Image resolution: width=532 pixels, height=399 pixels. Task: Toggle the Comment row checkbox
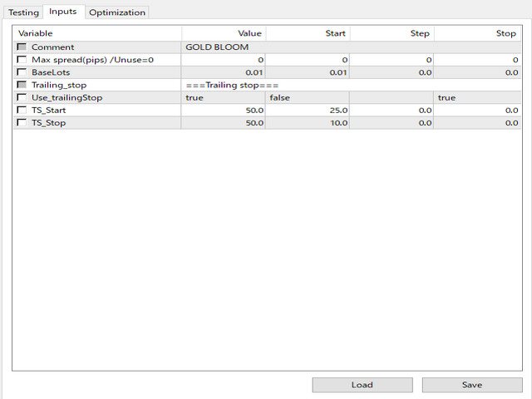(22, 47)
